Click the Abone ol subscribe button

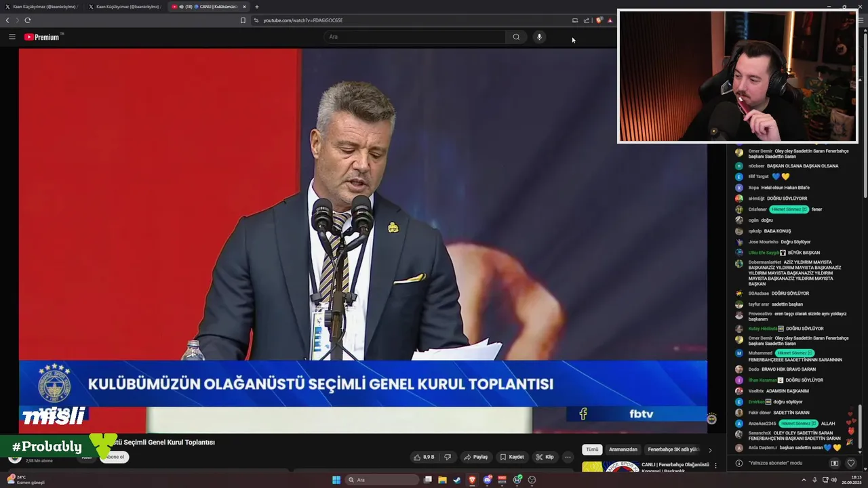coord(114,457)
